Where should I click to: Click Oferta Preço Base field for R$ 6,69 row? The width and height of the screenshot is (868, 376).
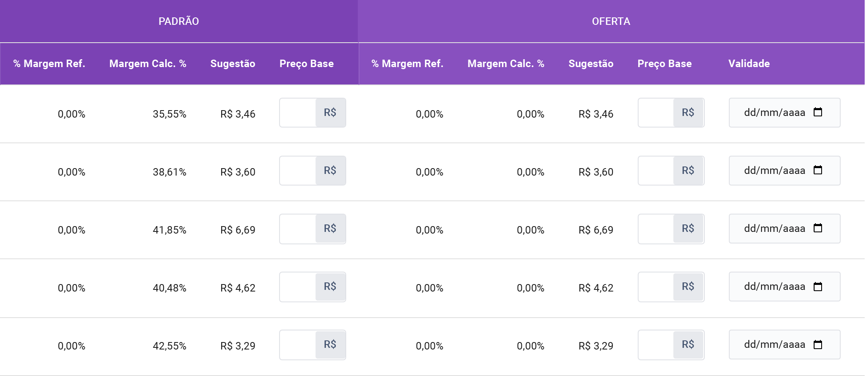[x=656, y=229]
